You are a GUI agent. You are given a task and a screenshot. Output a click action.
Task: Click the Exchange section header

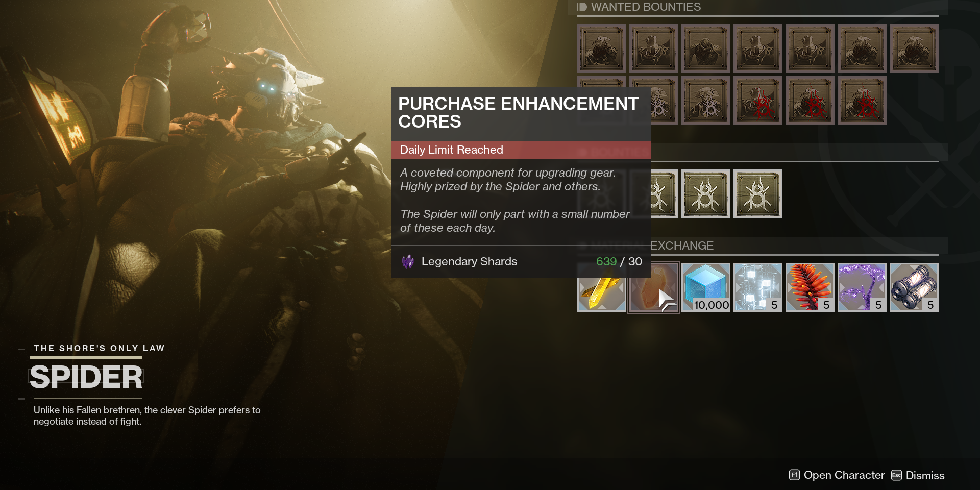pos(682,246)
